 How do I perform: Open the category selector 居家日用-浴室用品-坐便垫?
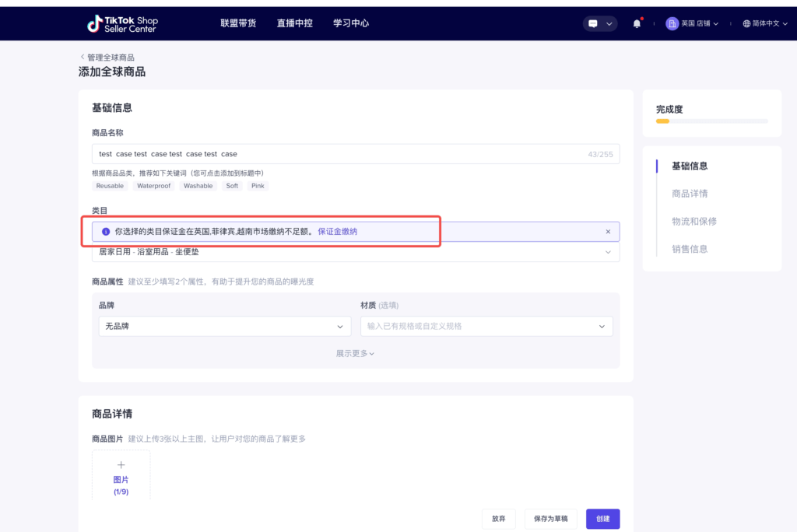[x=355, y=253]
